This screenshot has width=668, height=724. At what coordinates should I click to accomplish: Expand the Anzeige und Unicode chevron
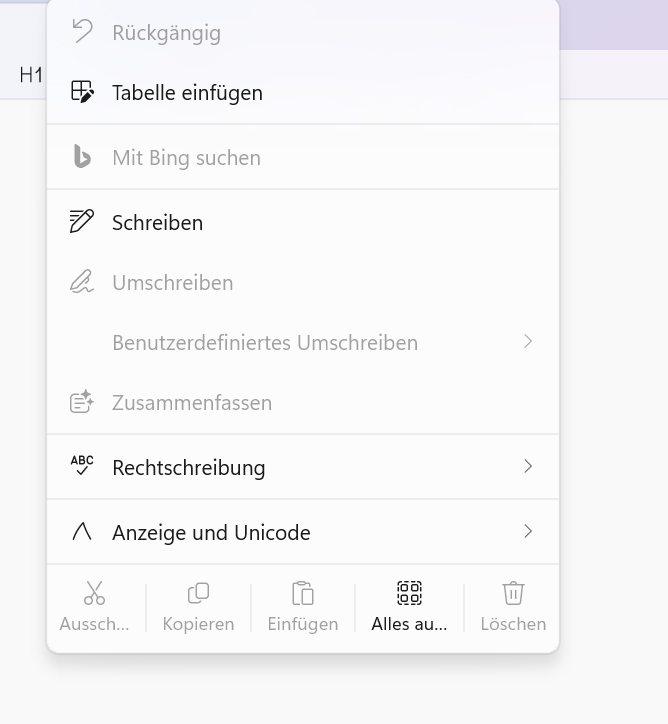529,531
